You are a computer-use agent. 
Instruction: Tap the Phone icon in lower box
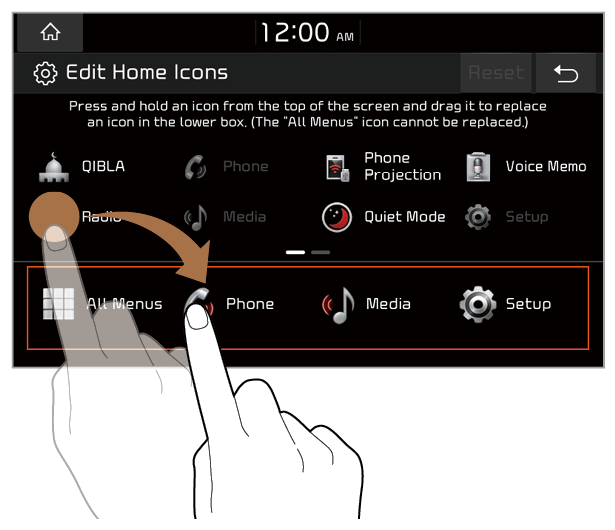[x=198, y=303]
